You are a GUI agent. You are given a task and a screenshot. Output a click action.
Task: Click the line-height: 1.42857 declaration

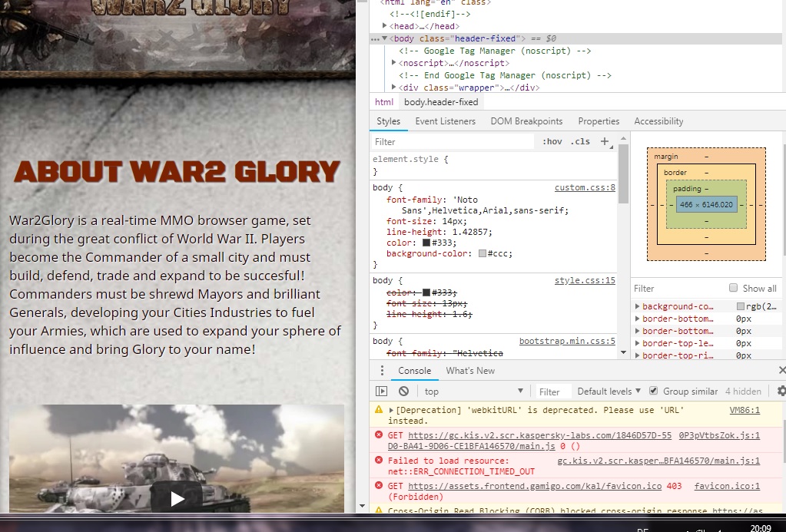(439, 232)
